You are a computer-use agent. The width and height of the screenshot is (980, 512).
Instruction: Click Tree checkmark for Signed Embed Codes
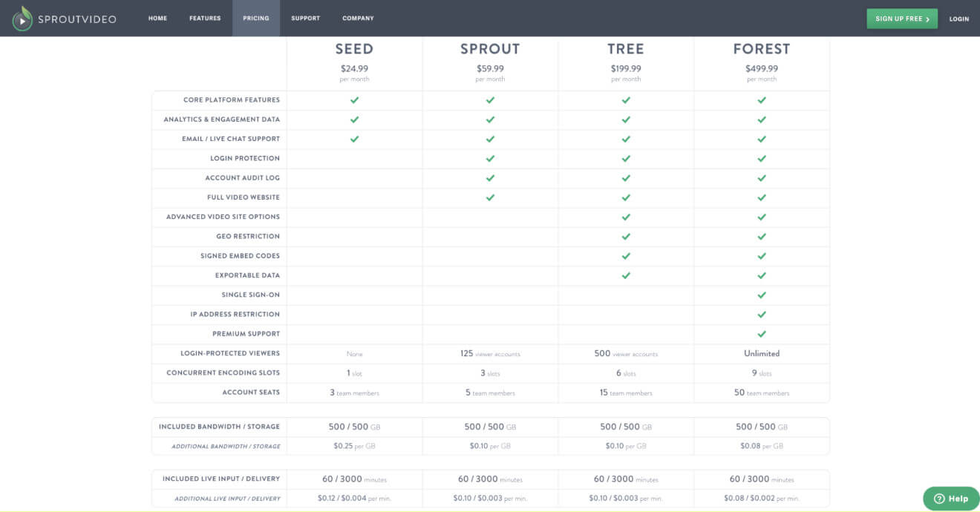(626, 256)
